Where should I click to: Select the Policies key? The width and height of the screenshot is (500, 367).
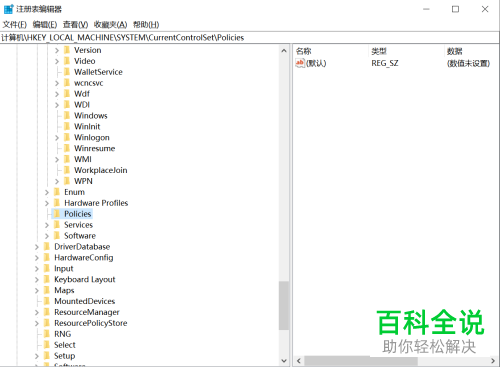click(x=78, y=214)
